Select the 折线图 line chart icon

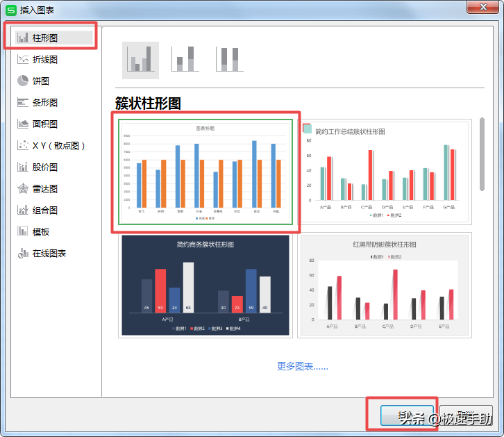[x=23, y=60]
